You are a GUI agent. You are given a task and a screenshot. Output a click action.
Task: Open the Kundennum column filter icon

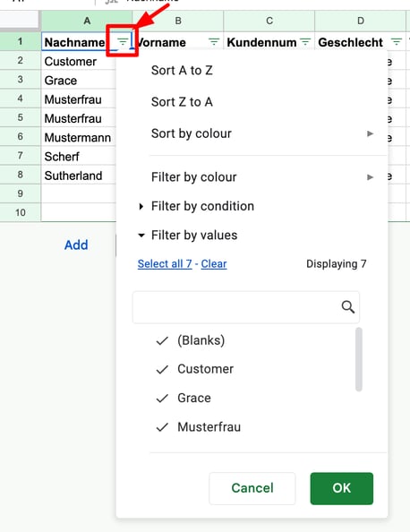305,42
